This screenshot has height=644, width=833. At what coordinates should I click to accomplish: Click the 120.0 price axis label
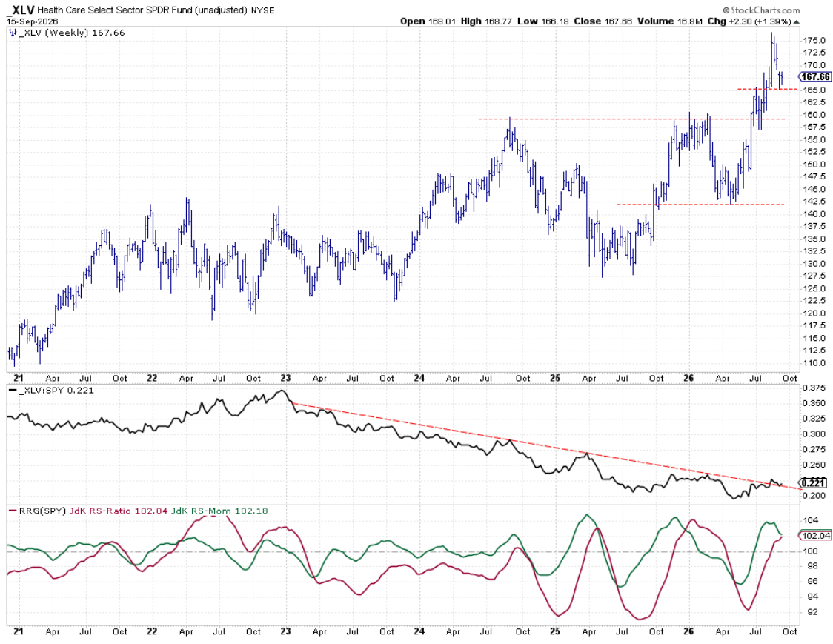[814, 313]
